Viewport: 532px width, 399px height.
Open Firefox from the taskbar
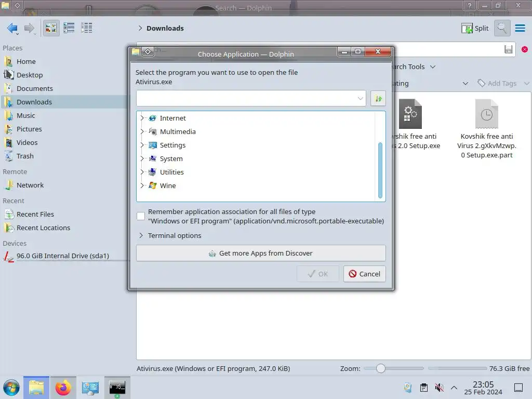click(63, 388)
